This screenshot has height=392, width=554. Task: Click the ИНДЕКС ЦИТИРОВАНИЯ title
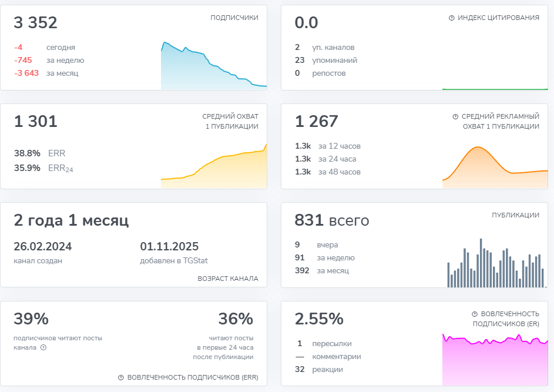[498, 18]
